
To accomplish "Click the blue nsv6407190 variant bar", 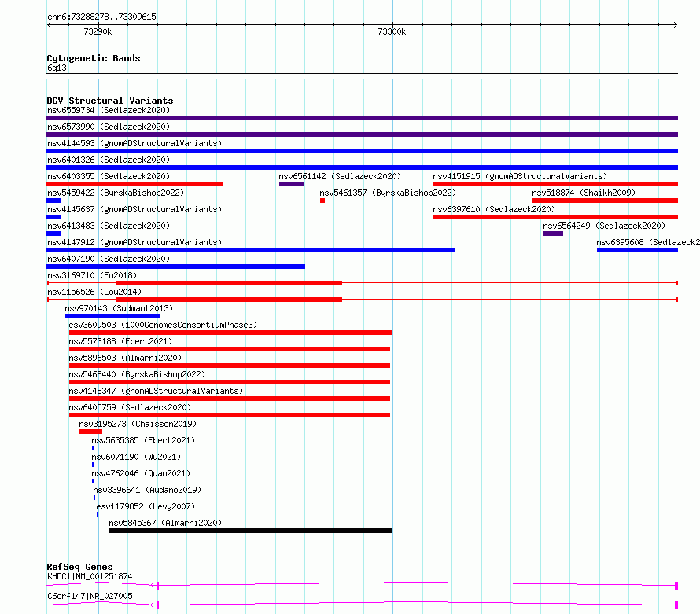I will click(x=176, y=267).
